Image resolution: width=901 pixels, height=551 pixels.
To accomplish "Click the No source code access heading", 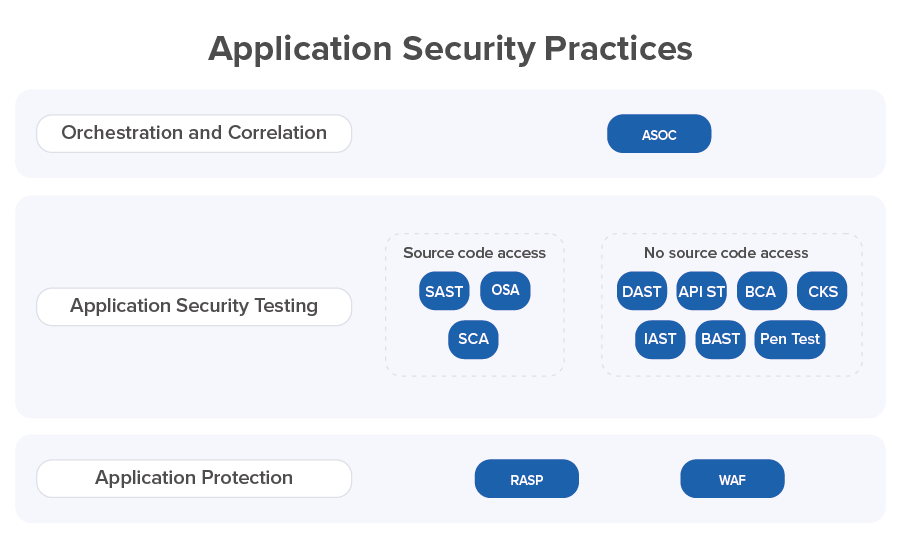I will click(x=726, y=253).
